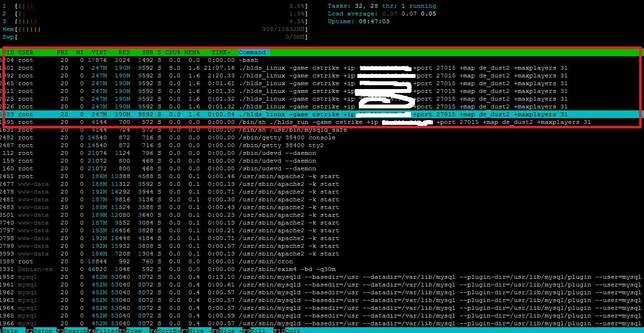This screenshot has width=644, height=333.
Task: Select the apache2 row with RES 16292
Action: click(322, 192)
